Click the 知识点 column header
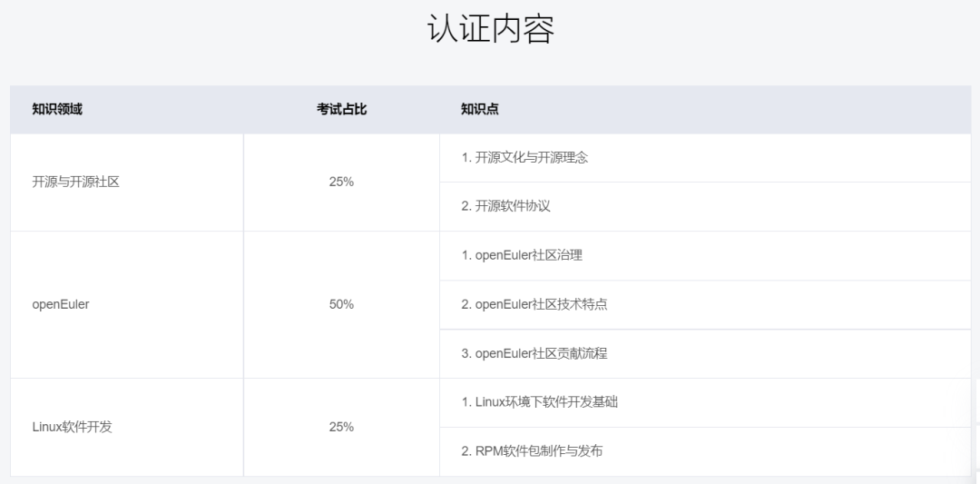The width and height of the screenshot is (980, 484). click(x=479, y=109)
